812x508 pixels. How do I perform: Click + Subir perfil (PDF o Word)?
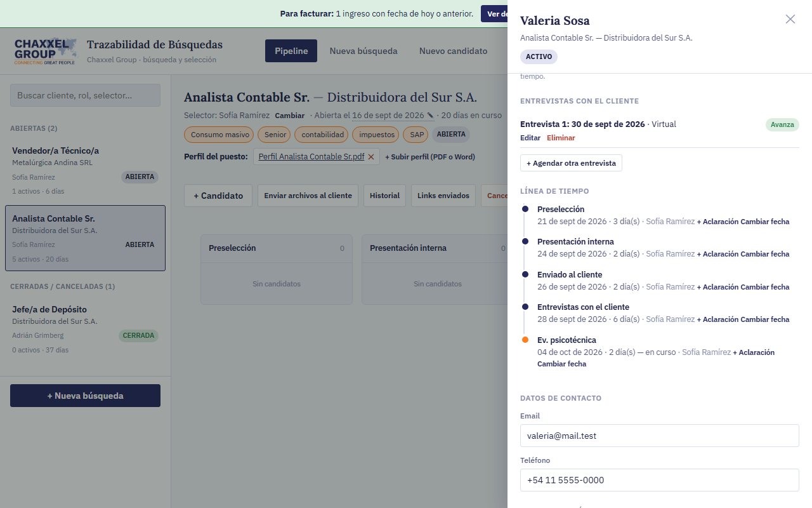click(429, 157)
